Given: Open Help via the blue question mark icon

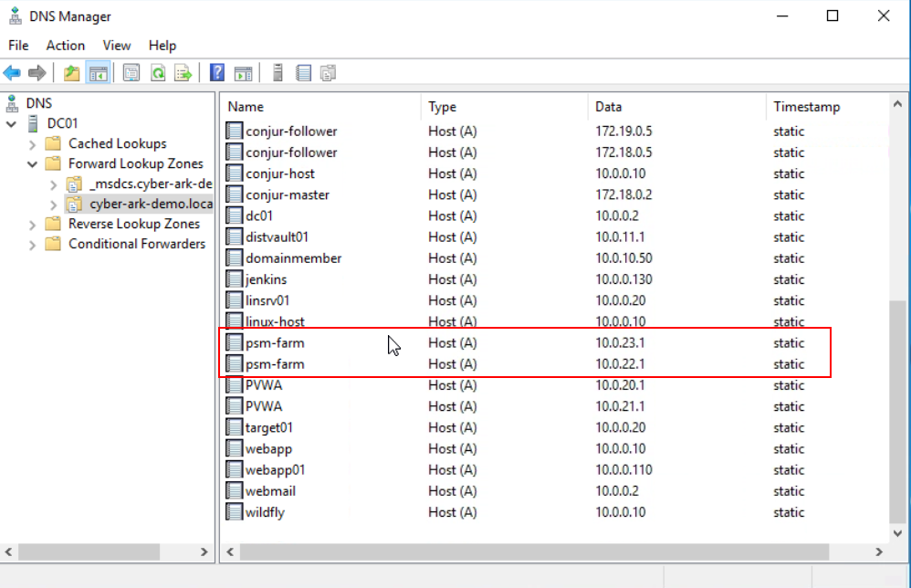Looking at the screenshot, I should click(216, 73).
